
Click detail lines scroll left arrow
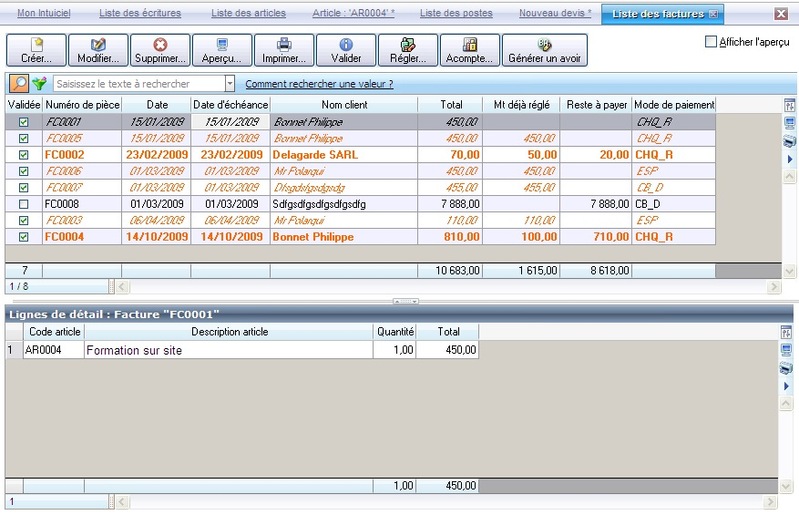122,502
